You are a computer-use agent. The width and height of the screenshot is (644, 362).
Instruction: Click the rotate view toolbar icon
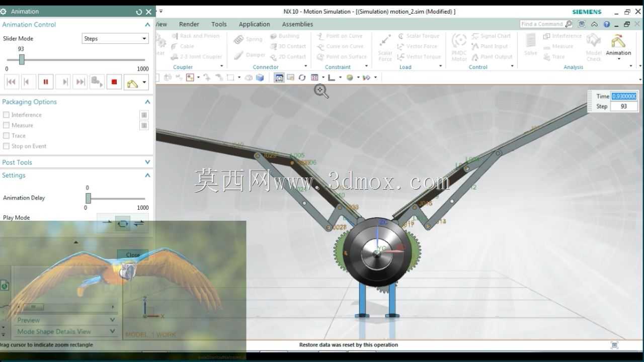302,77
